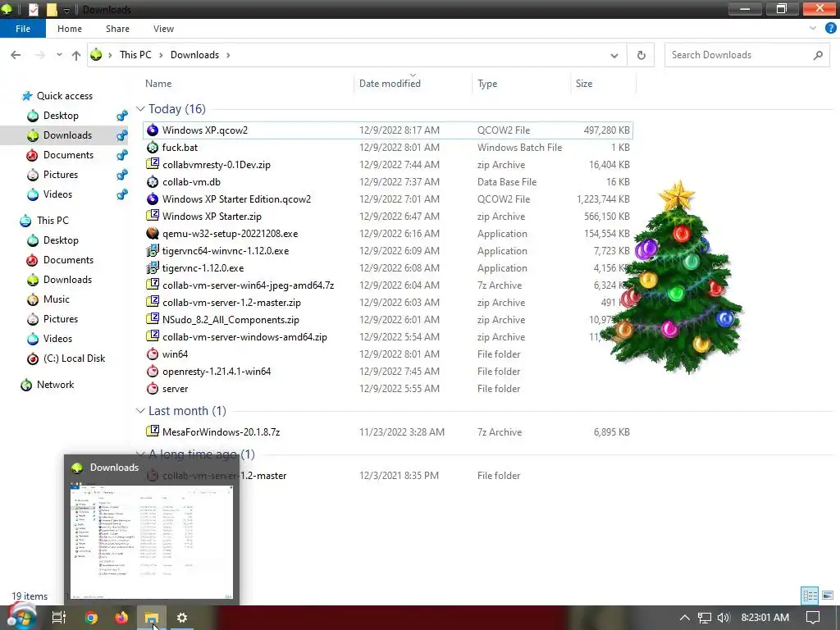Screen dimensions: 840x630
Task: Switch to the Share ribbon tab
Action: click(117, 29)
